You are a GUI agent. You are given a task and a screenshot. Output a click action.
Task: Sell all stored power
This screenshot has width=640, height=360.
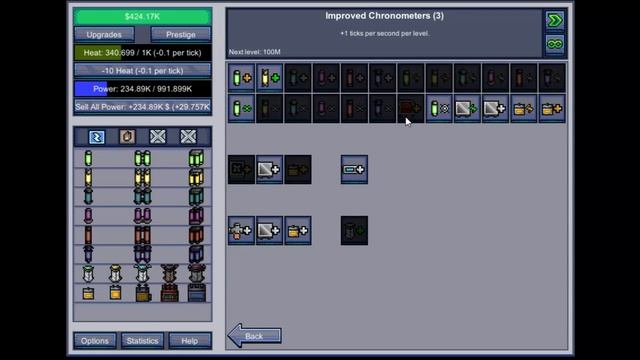click(x=142, y=107)
